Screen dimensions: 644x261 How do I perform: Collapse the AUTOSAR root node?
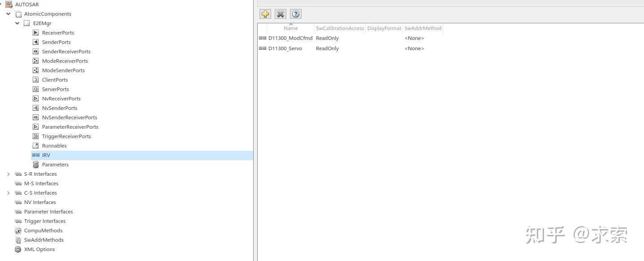click(1, 4)
